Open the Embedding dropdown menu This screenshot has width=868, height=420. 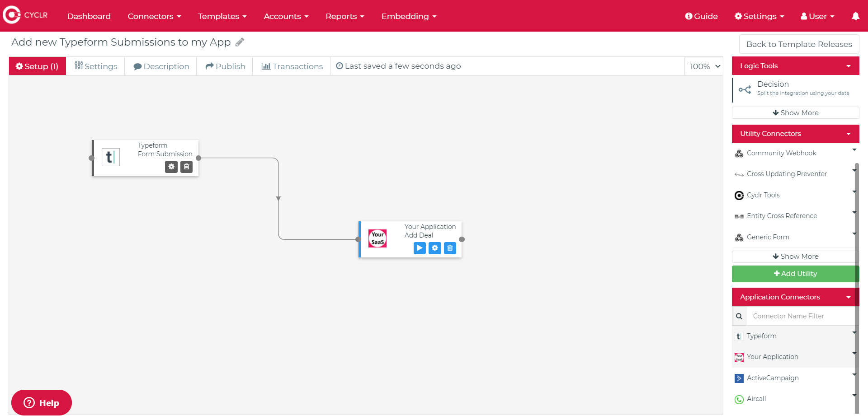click(x=409, y=16)
